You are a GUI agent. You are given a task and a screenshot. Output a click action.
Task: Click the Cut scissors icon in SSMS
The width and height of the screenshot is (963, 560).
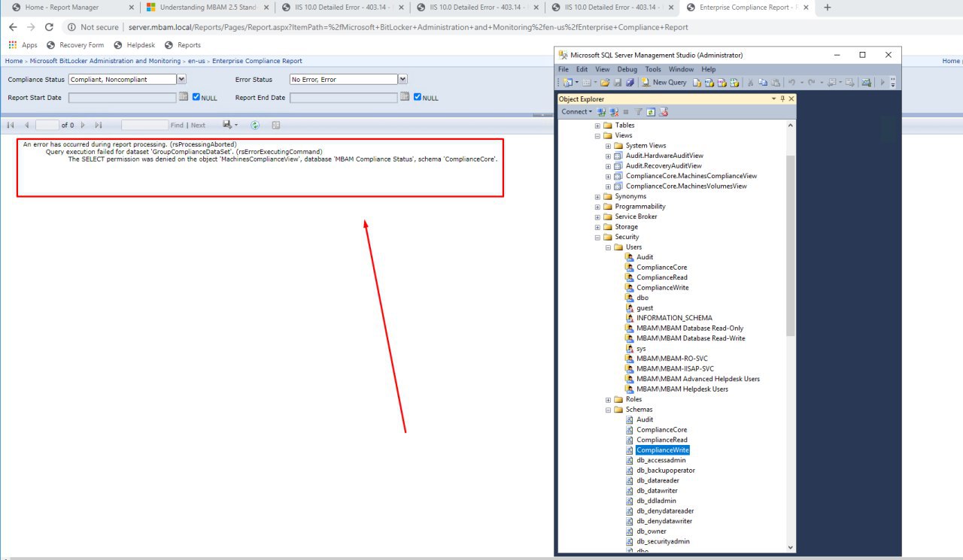tap(750, 82)
